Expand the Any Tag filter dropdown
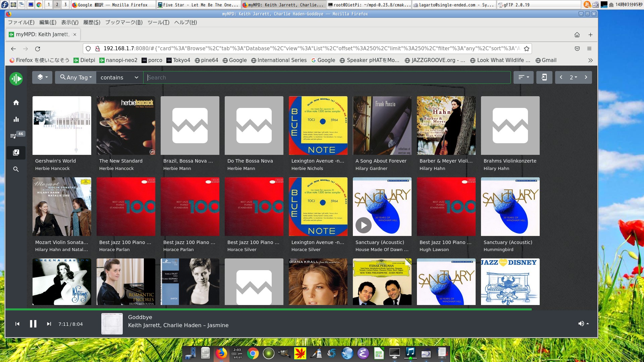 [x=76, y=77]
